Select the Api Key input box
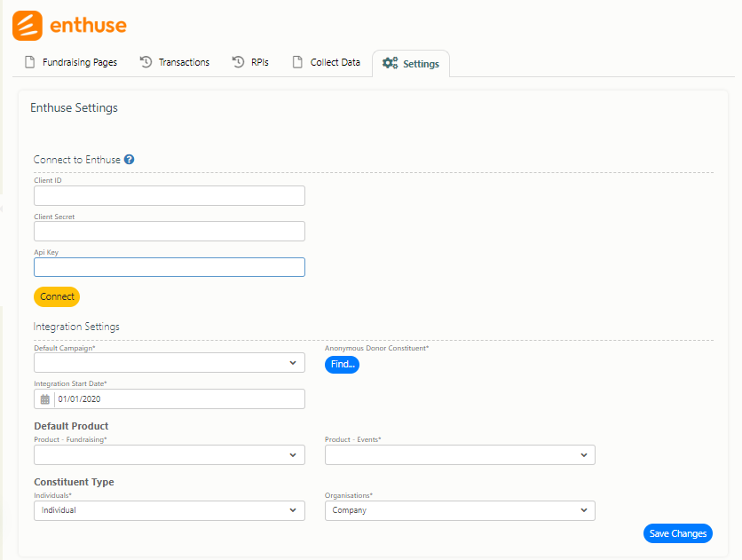This screenshot has width=742, height=560. click(170, 267)
